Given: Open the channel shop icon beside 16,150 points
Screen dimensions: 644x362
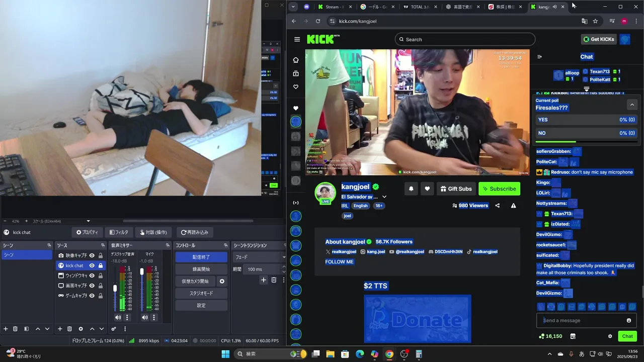Looking at the screenshot, I should tap(573, 336).
